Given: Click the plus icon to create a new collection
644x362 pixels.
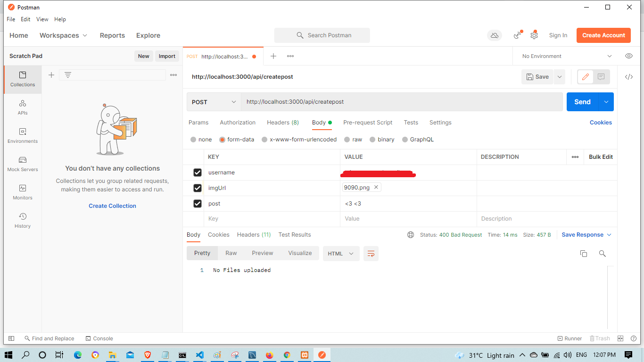Looking at the screenshot, I should click(51, 75).
